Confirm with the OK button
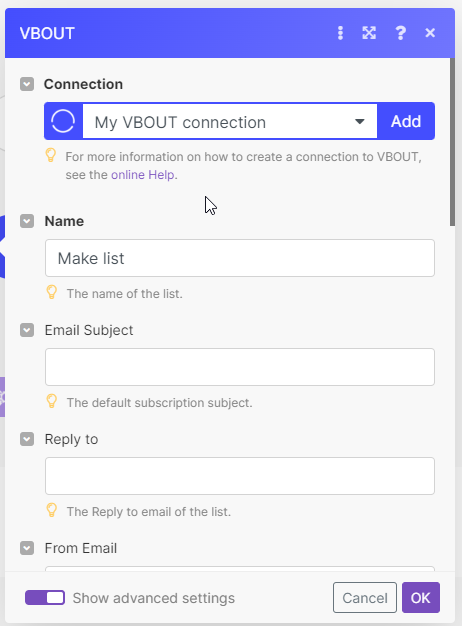This screenshot has width=462, height=626. [x=420, y=598]
